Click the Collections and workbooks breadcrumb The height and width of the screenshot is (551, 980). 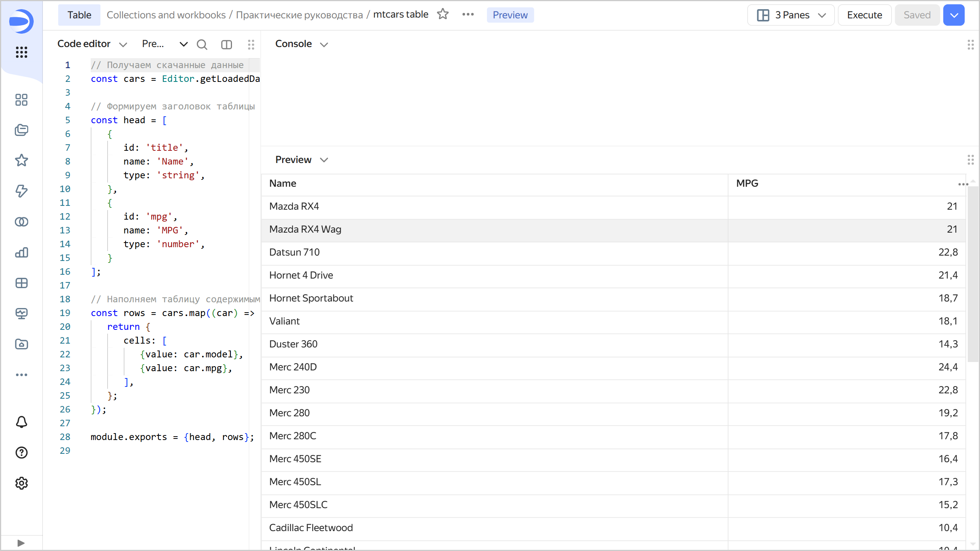[x=166, y=15]
